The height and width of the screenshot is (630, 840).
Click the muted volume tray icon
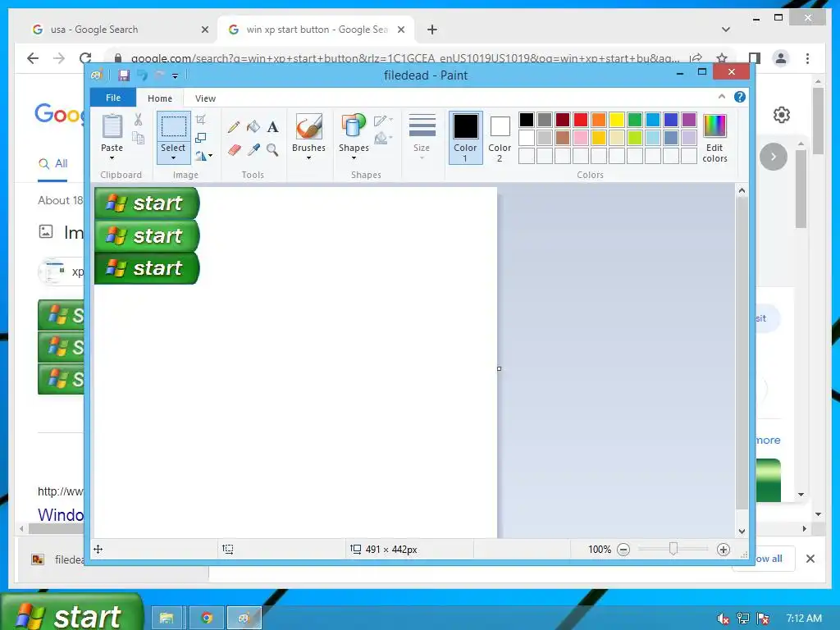point(723,619)
